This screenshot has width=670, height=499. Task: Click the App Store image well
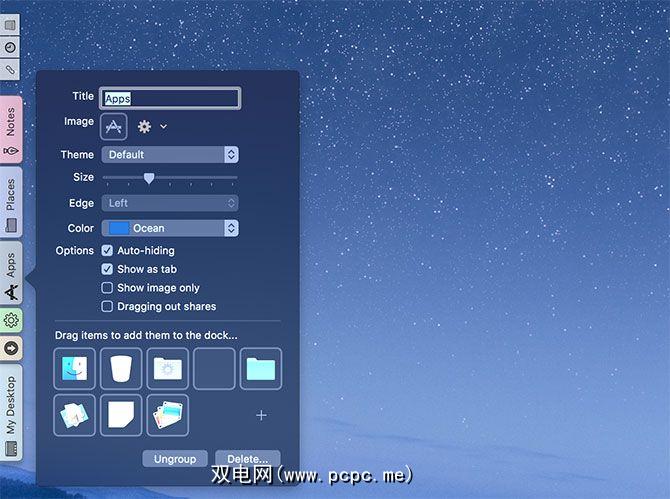click(x=113, y=126)
